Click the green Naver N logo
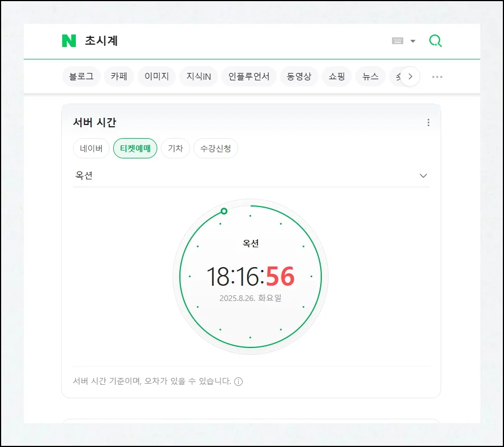The image size is (504, 447). coord(69,41)
